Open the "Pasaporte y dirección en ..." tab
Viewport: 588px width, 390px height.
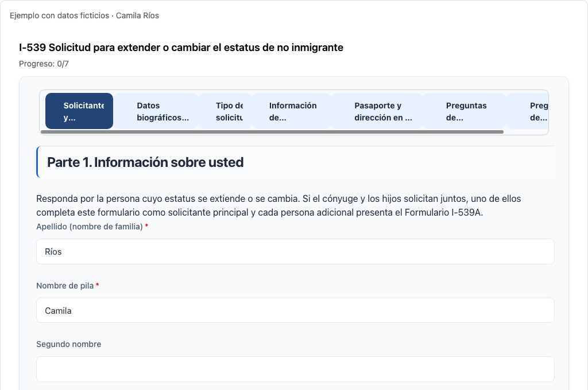pyautogui.click(x=377, y=111)
